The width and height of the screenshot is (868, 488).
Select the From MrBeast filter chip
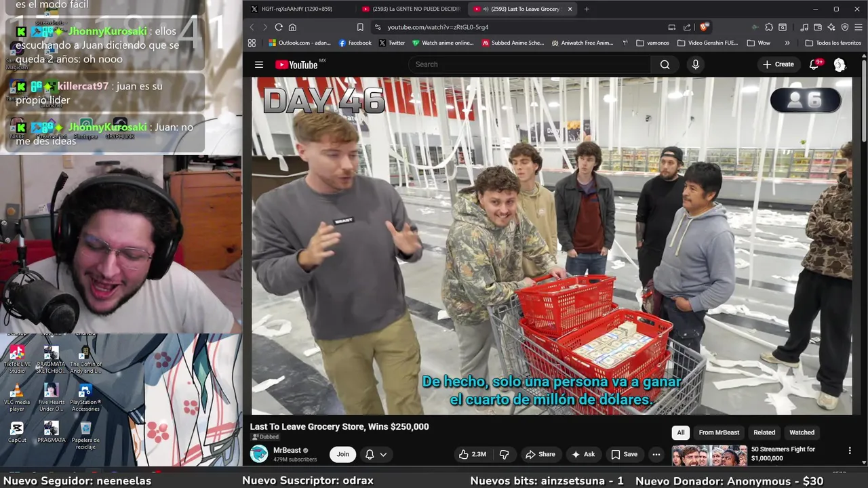point(719,432)
